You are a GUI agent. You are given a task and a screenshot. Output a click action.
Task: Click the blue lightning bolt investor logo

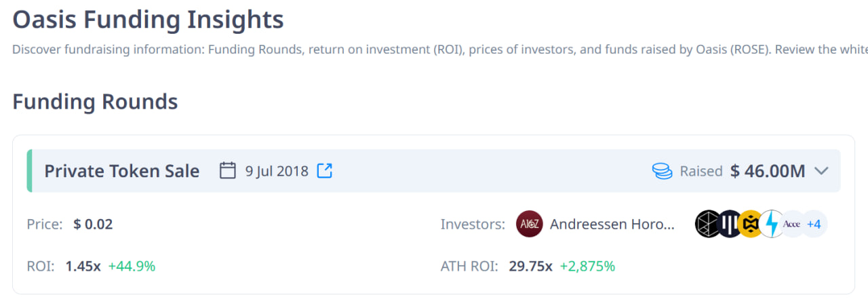pos(771,224)
